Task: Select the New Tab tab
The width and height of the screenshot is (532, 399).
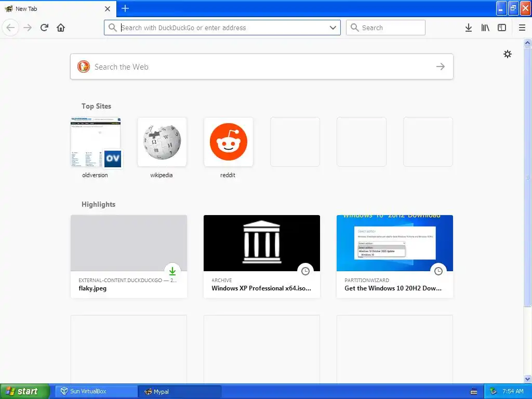Action: tap(58, 9)
